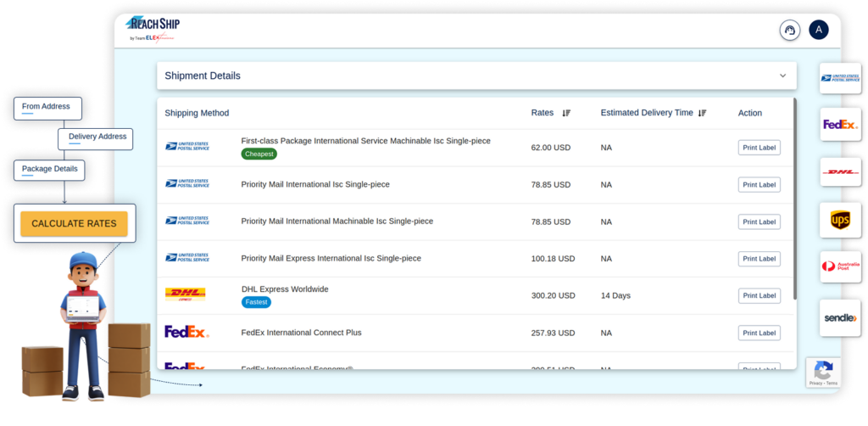Click DHL Express Worldwide service name
The height and width of the screenshot is (426, 868).
(285, 289)
